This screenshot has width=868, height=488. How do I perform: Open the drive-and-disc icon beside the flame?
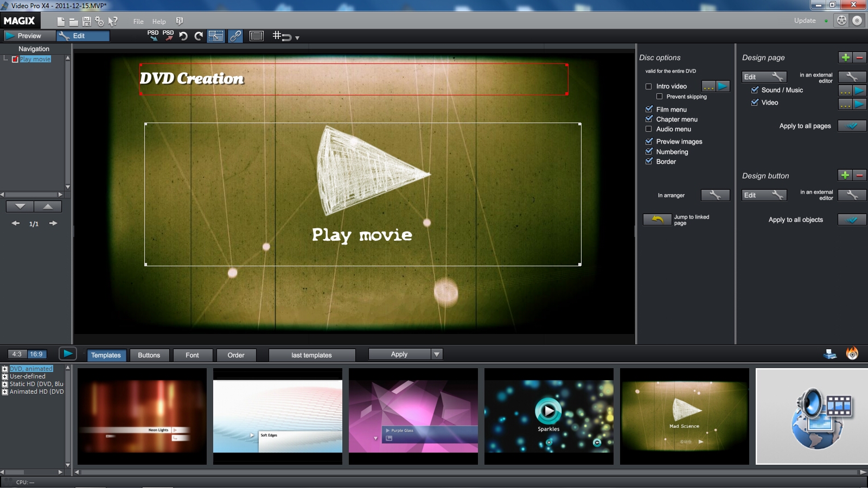click(x=830, y=355)
